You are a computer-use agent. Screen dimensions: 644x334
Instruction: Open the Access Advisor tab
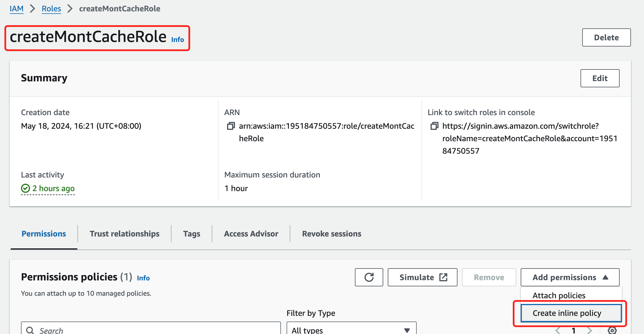click(251, 234)
